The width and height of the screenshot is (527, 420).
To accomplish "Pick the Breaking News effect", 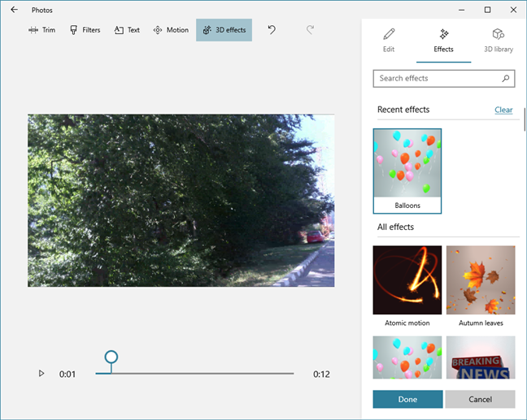I will pyautogui.click(x=481, y=357).
